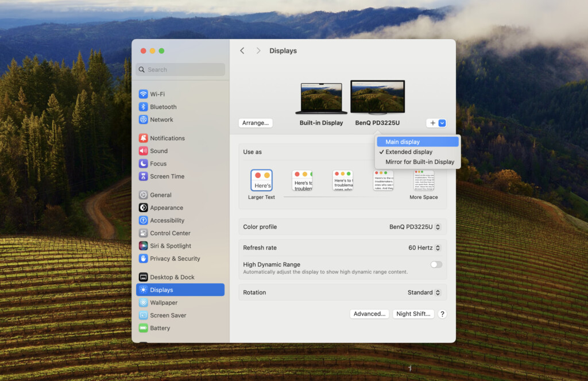This screenshot has width=588, height=381.
Task: Open the Refresh rate 60 Hertz popup
Action: pyautogui.click(x=424, y=248)
